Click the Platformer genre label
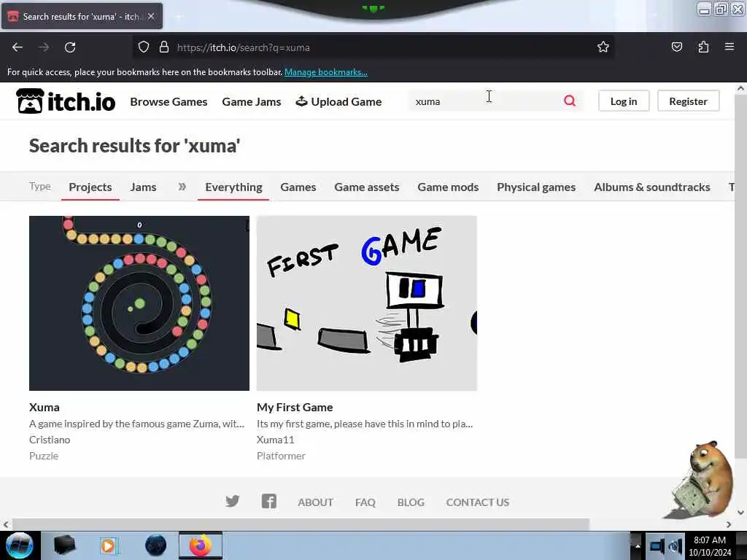Viewport: 747px width, 560px height. tap(281, 456)
